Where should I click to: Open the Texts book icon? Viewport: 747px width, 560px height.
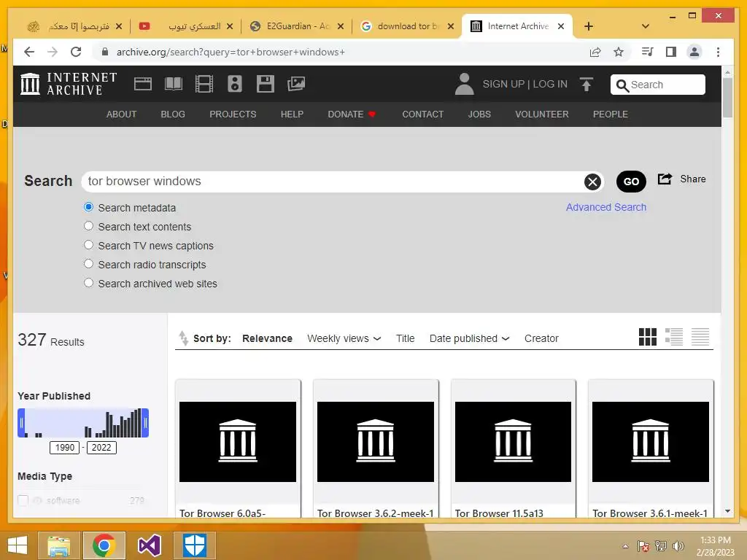click(x=174, y=84)
